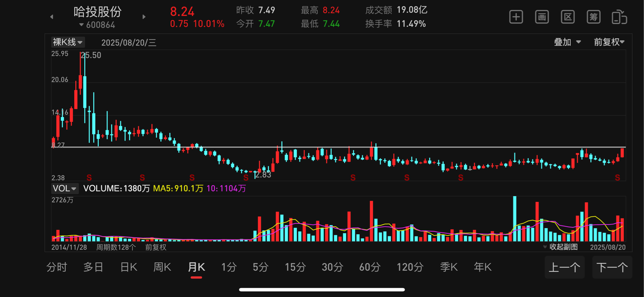
Task: Tap the current price 8.24
Action: 182,12
